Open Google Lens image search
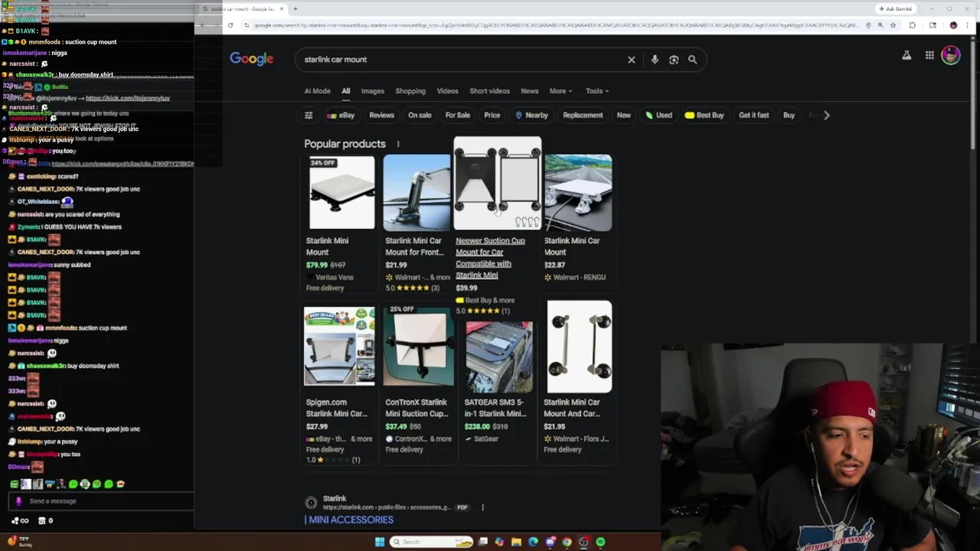 [674, 60]
